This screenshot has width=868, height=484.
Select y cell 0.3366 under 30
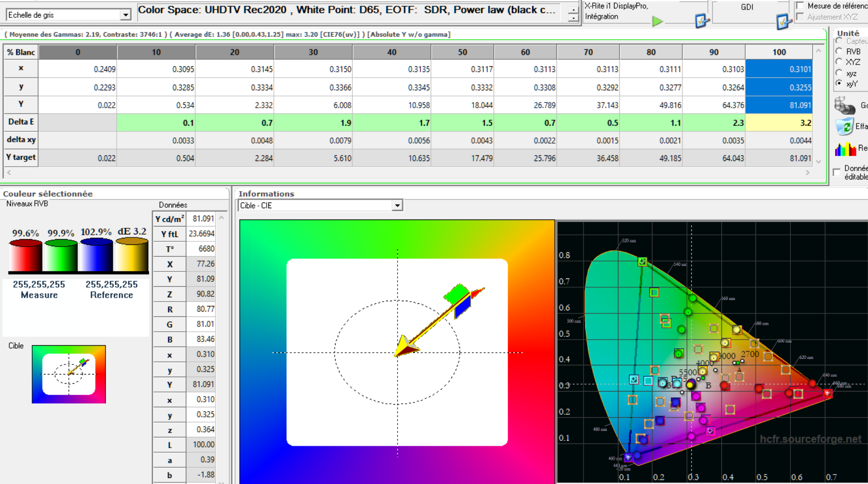pos(313,87)
